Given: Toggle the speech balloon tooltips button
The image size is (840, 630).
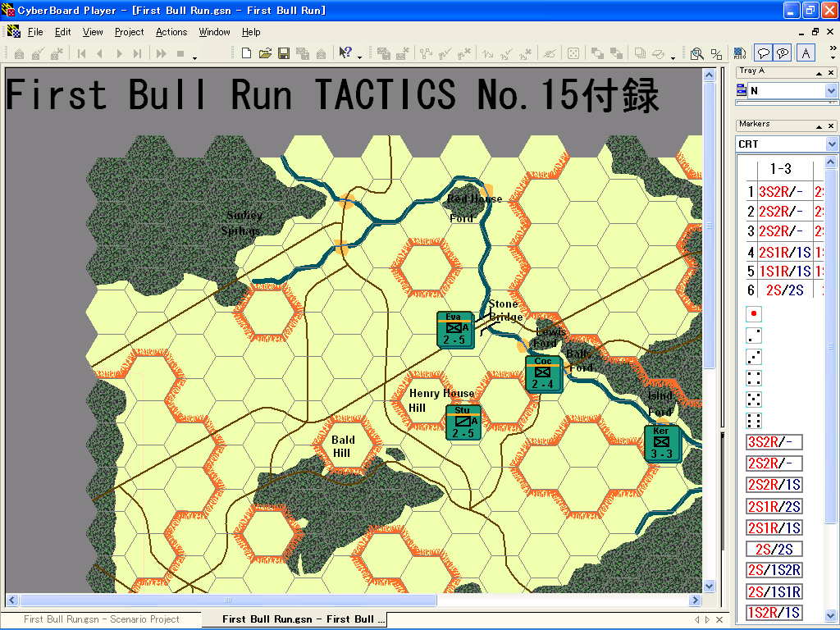Looking at the screenshot, I should point(764,53).
